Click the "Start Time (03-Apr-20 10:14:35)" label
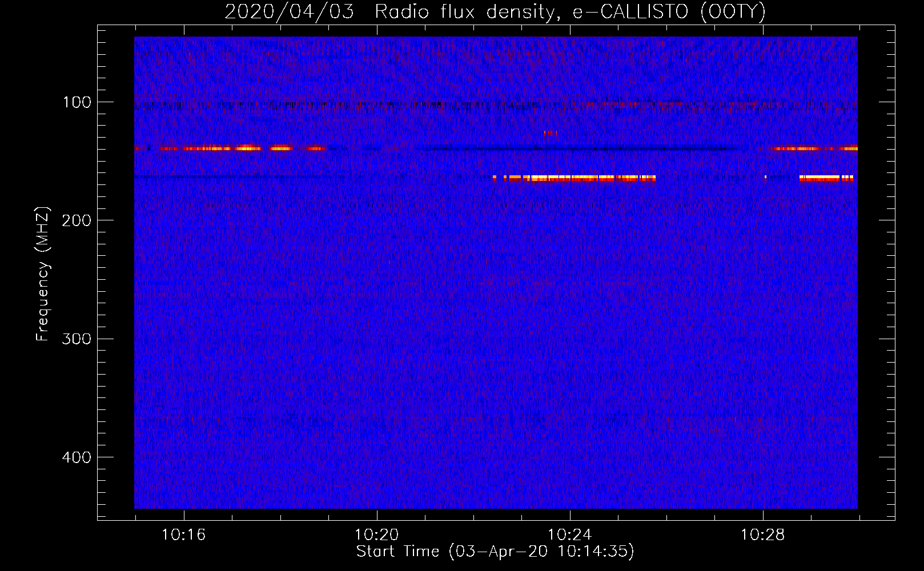The height and width of the screenshot is (571, 924). [x=495, y=552]
